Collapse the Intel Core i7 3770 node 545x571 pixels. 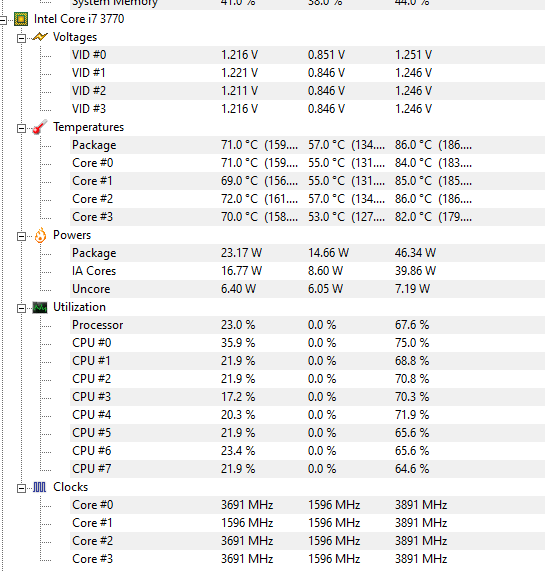(3, 20)
